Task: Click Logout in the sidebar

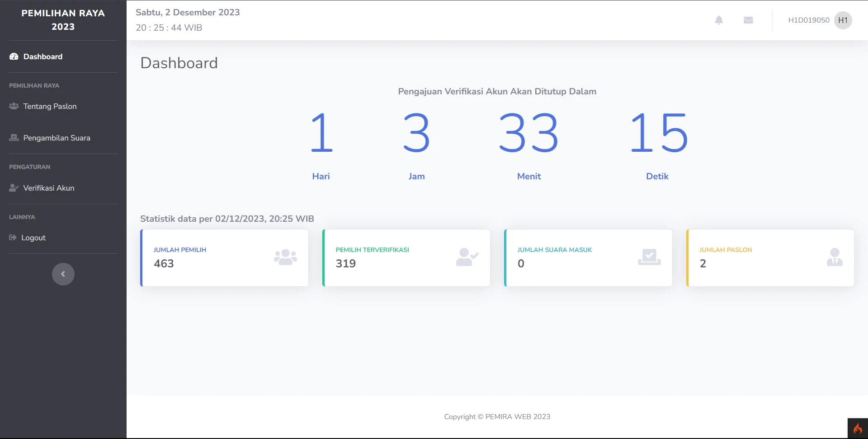Action: (x=33, y=238)
